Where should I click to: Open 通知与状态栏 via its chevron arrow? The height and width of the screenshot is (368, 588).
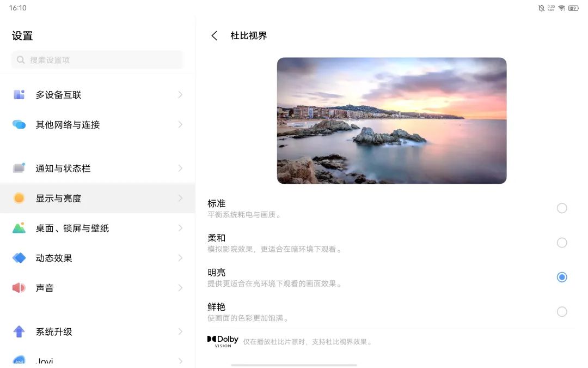(180, 168)
